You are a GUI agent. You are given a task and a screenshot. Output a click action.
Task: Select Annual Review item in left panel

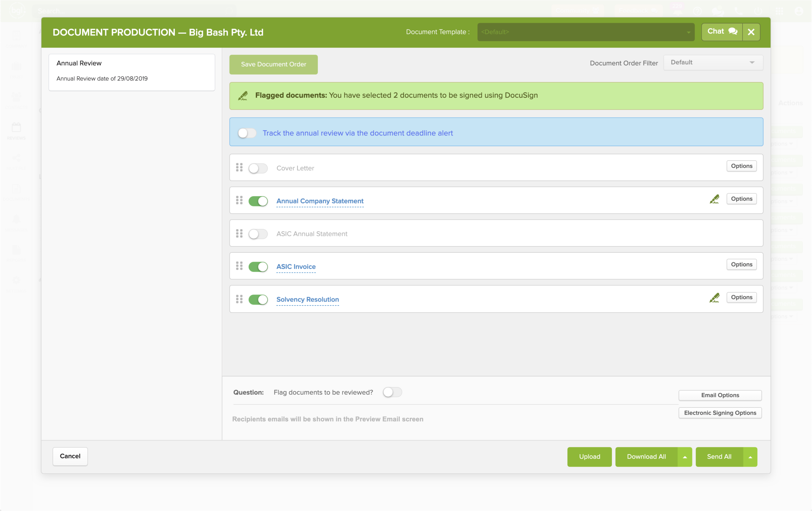[x=132, y=71]
